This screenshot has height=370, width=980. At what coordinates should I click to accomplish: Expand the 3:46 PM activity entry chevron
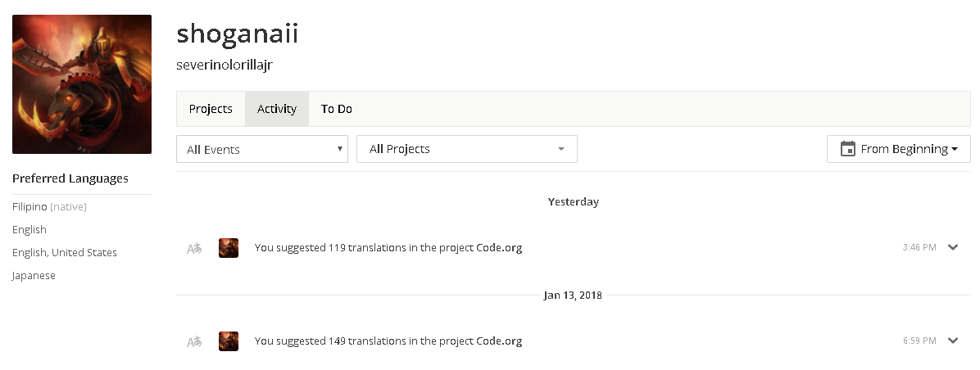[952, 247]
